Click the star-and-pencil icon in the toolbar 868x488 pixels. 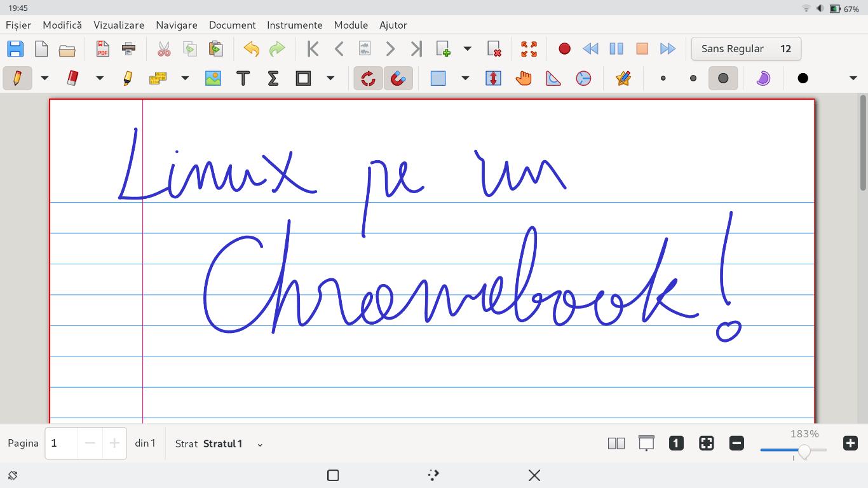pos(623,78)
